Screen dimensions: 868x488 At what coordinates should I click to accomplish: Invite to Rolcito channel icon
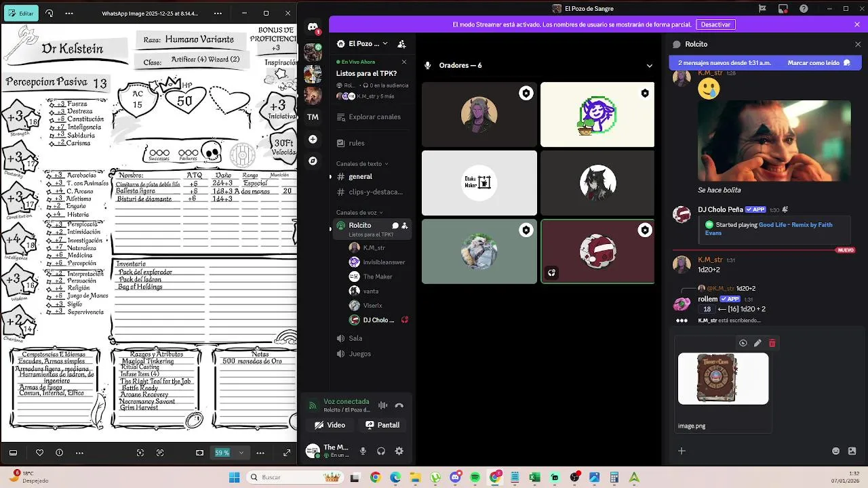pyautogui.click(x=405, y=225)
